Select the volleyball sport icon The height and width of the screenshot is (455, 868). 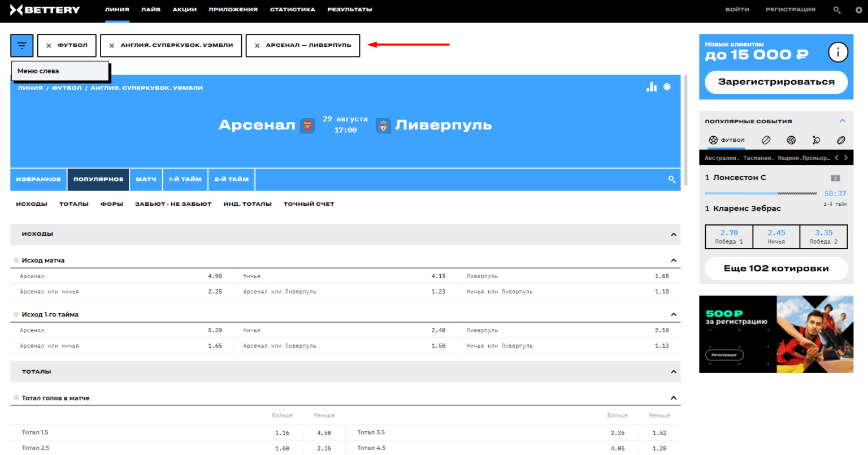tap(791, 140)
